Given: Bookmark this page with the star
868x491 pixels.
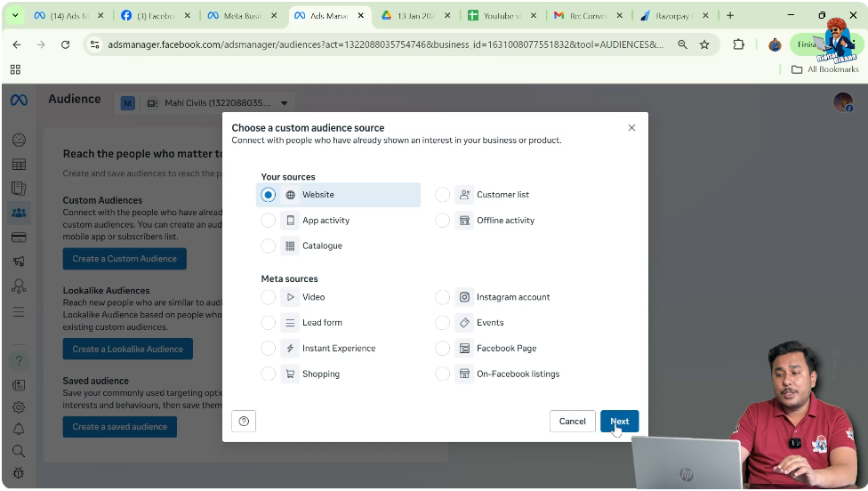Looking at the screenshot, I should pos(704,44).
